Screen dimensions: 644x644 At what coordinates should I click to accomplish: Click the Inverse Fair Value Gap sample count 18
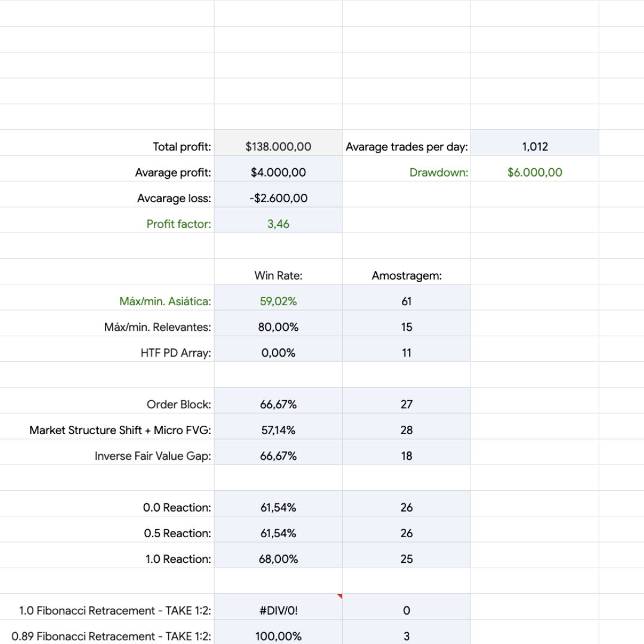click(x=406, y=456)
